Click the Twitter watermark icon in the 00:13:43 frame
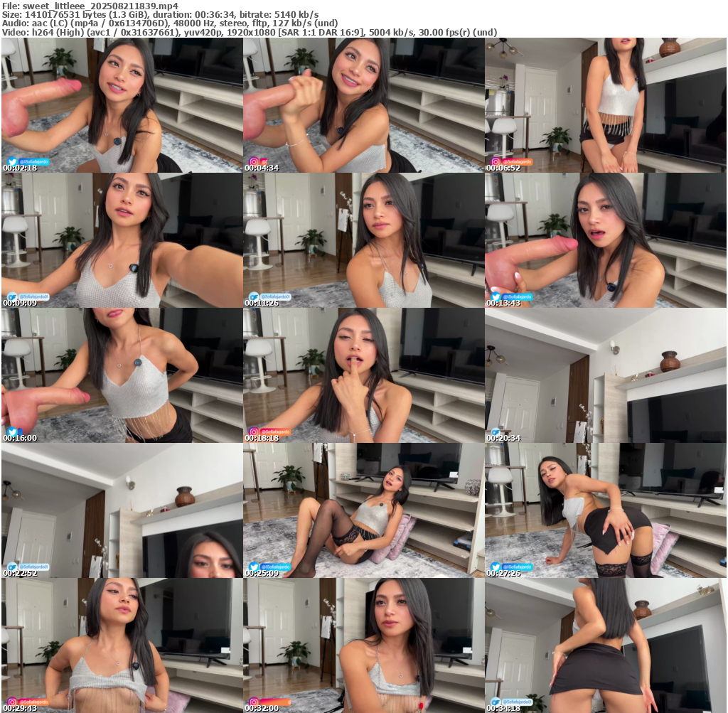The height and width of the screenshot is (713, 728). (496, 296)
